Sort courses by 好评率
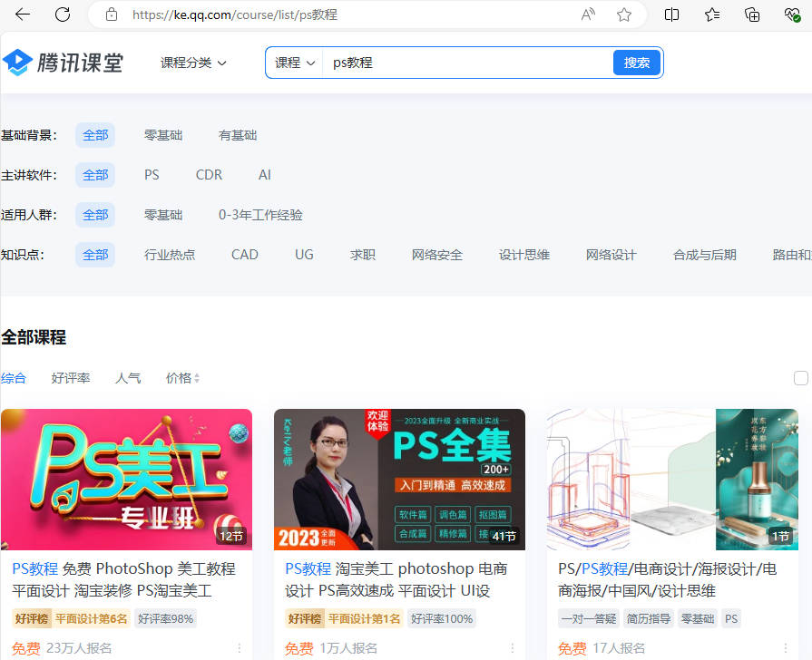This screenshot has width=812, height=660. pos(71,378)
